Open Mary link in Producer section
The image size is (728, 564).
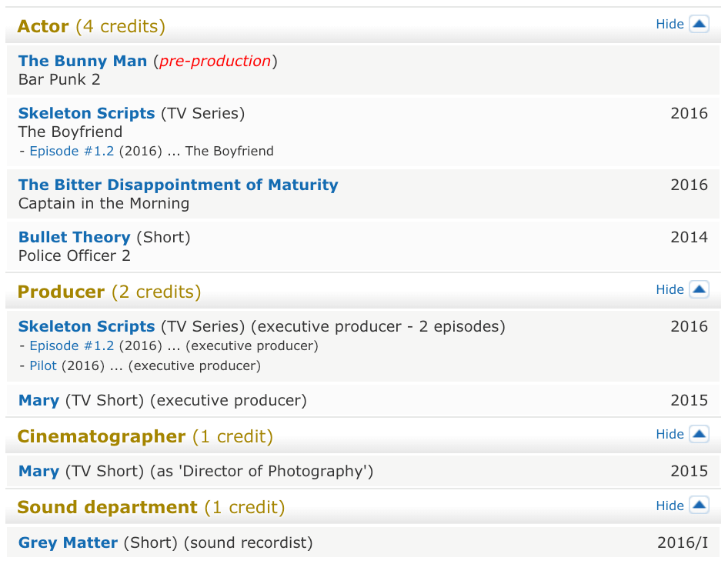[39, 400]
